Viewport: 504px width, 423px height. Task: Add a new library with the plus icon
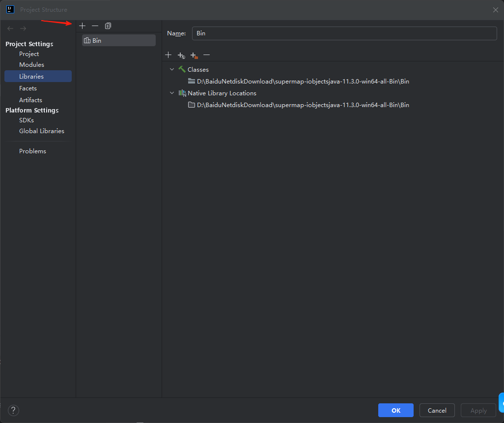coord(82,26)
